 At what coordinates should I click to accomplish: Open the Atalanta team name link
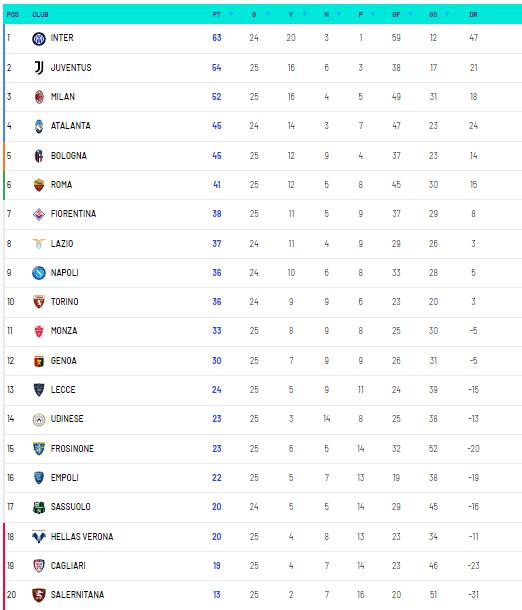pos(70,126)
